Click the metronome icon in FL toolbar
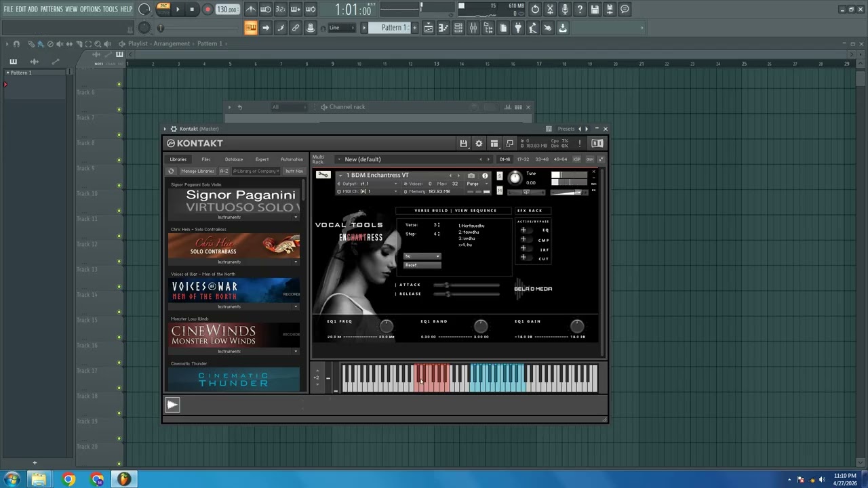Viewport: 868px width, 488px height. [251, 9]
